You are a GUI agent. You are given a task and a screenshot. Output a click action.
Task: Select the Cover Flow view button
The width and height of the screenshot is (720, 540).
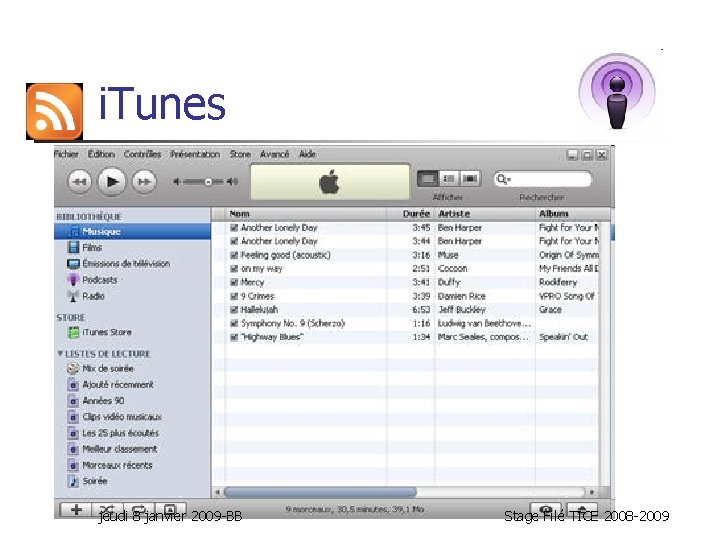470,179
